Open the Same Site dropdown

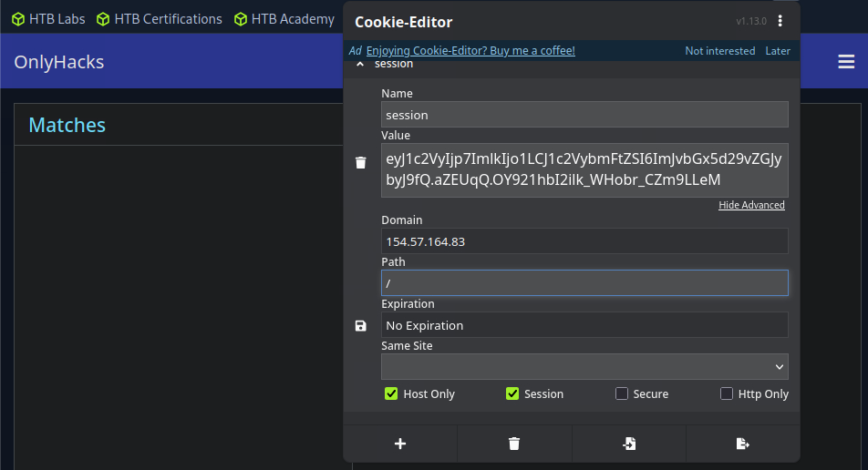(584, 366)
